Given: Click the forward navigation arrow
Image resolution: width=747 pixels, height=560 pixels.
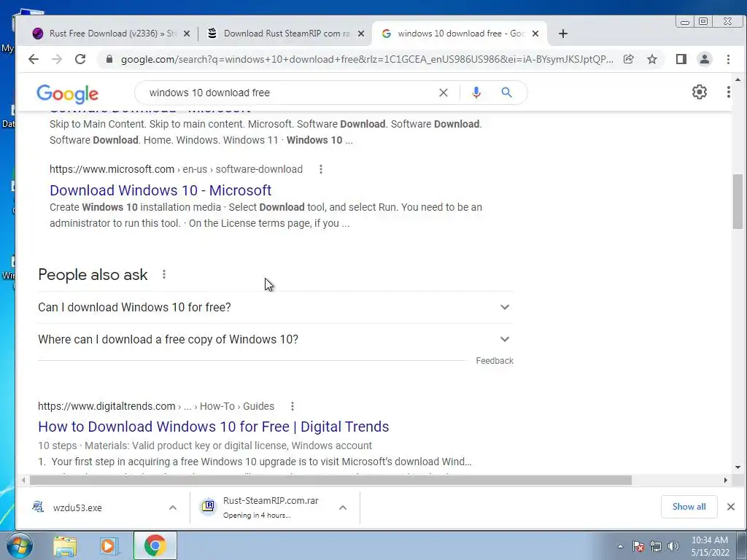Looking at the screenshot, I should 57,59.
